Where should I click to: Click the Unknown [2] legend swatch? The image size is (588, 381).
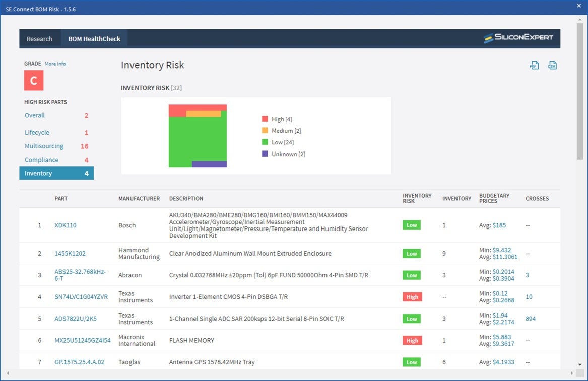265,154
